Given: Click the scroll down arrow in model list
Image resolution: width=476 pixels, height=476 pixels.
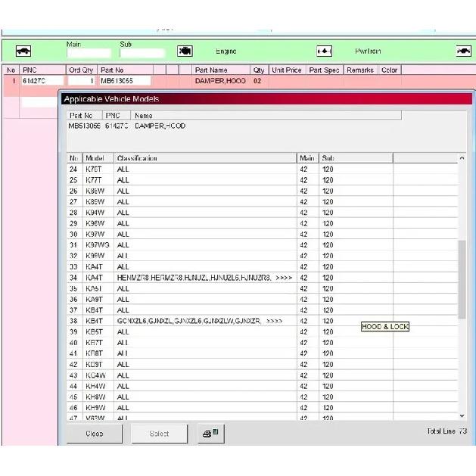Looking at the screenshot, I should tap(462, 416).
